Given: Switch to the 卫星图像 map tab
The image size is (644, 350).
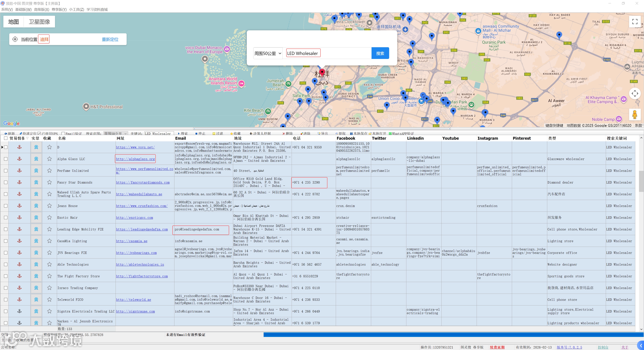Looking at the screenshot, I should point(39,22).
